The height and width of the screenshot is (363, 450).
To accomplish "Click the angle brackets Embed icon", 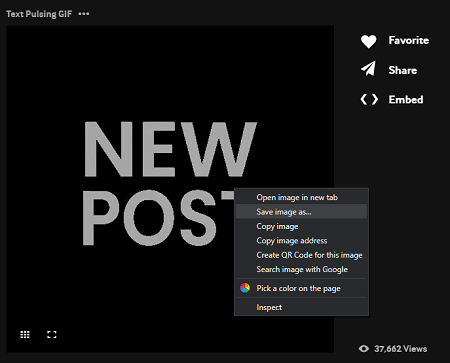I will tap(369, 99).
